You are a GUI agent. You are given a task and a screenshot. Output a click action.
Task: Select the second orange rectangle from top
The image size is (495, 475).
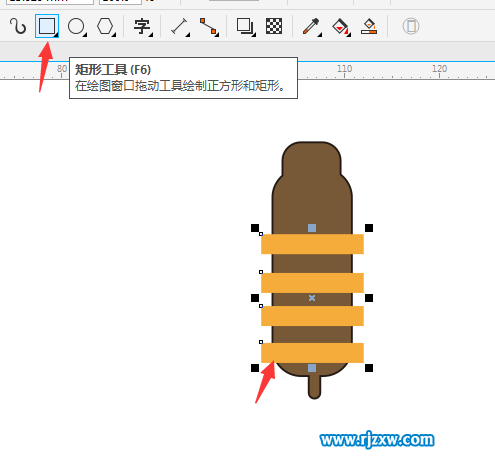tap(312, 283)
